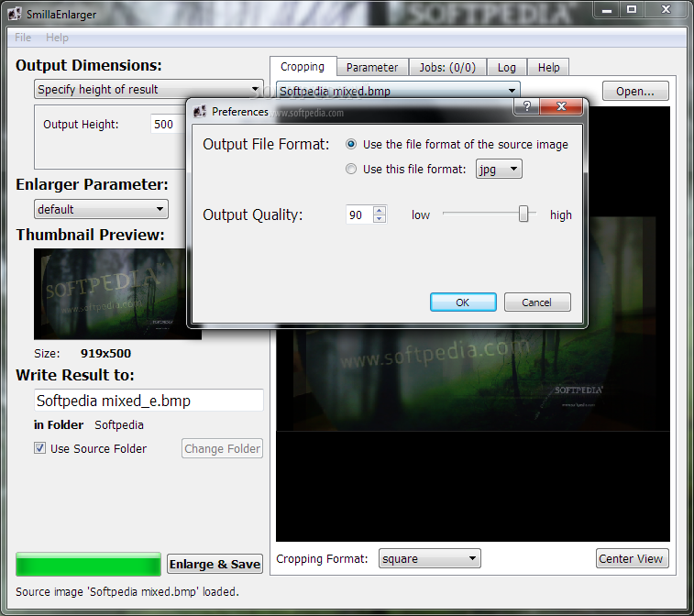
Task: Click the Output Quality slider handle
Action: 523,214
